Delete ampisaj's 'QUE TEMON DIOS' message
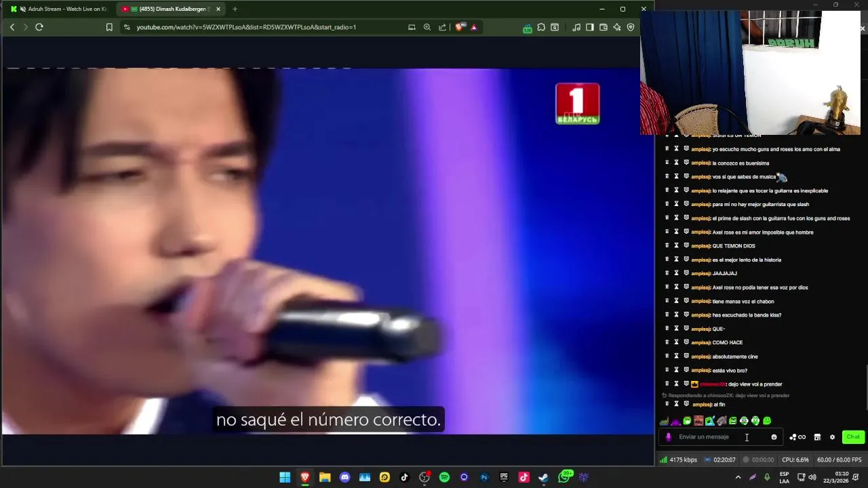This screenshot has height=488, width=868. 667,245
